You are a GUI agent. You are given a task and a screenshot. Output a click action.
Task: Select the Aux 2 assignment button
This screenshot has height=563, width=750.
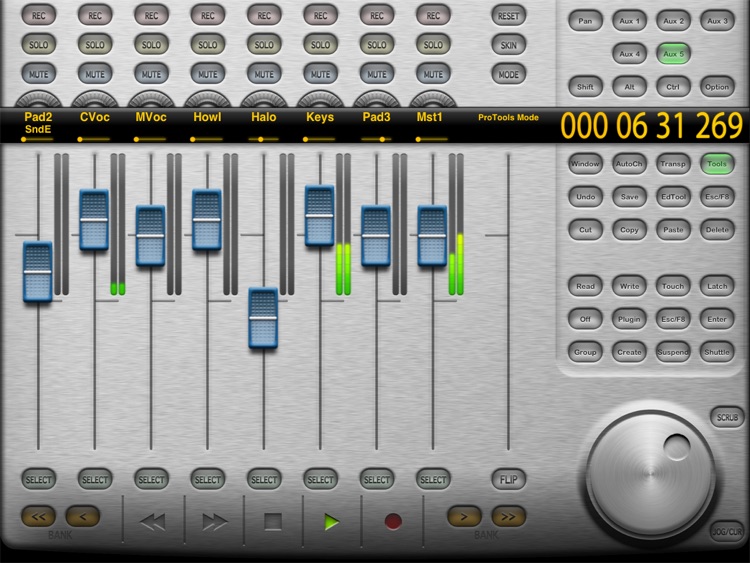tap(673, 21)
